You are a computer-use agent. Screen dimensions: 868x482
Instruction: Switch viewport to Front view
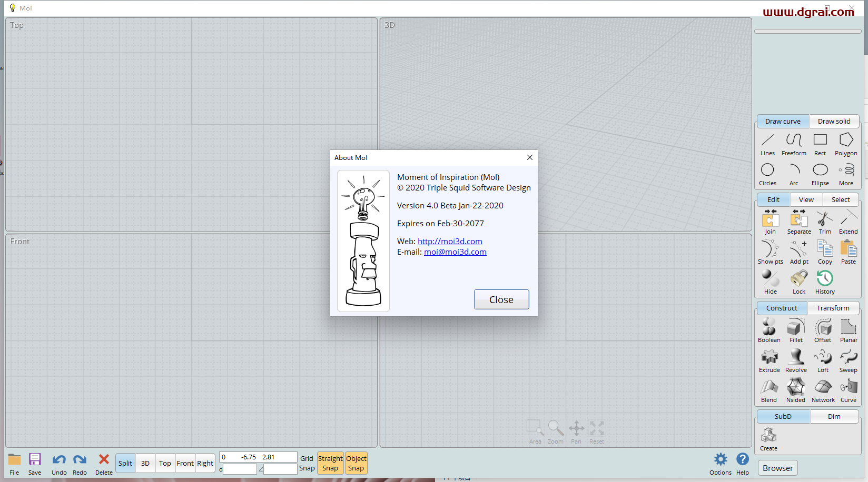[x=185, y=463]
